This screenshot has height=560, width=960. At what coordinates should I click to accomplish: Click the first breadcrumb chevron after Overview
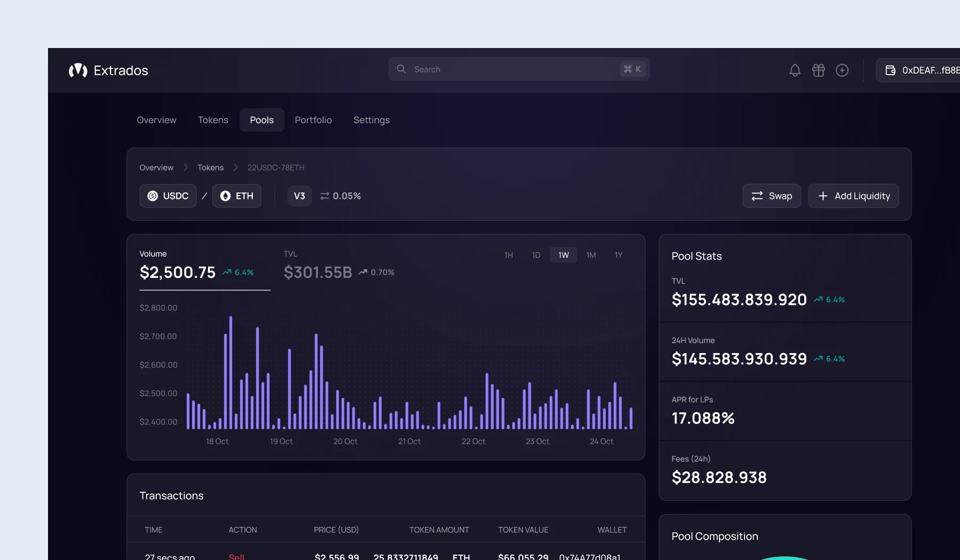click(x=185, y=167)
